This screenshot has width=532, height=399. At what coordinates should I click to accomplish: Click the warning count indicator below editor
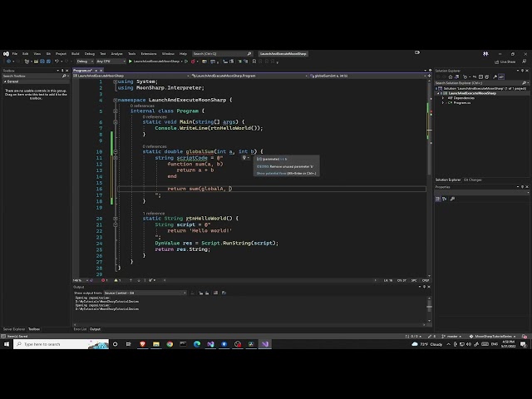coord(117,280)
